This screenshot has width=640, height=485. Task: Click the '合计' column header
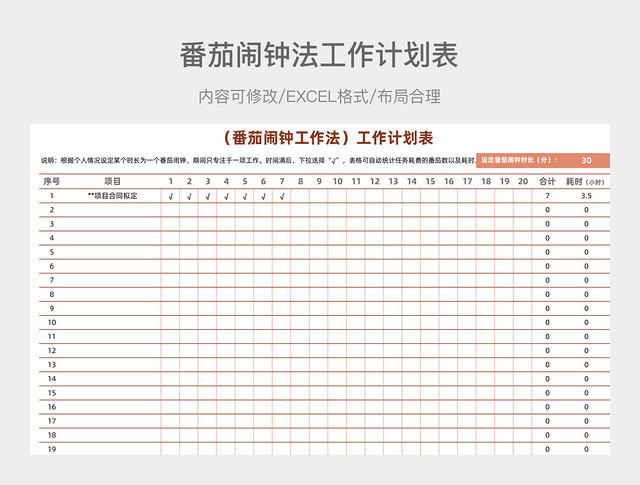click(547, 181)
